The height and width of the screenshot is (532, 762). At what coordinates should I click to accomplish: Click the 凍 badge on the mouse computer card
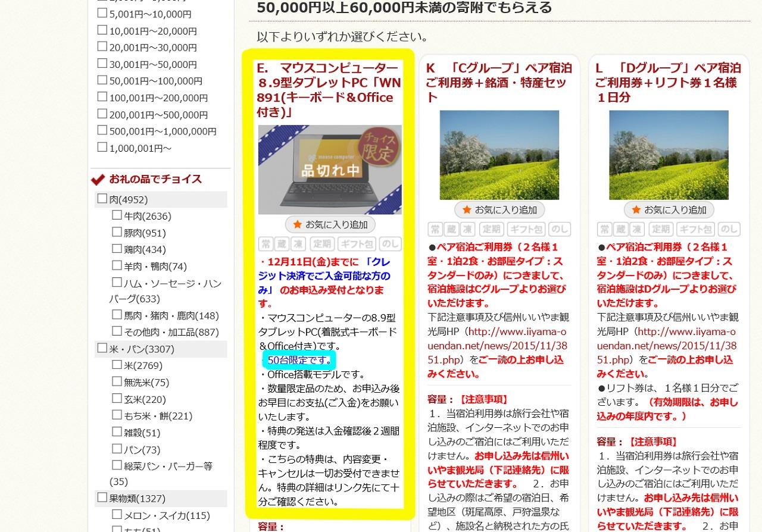point(299,243)
